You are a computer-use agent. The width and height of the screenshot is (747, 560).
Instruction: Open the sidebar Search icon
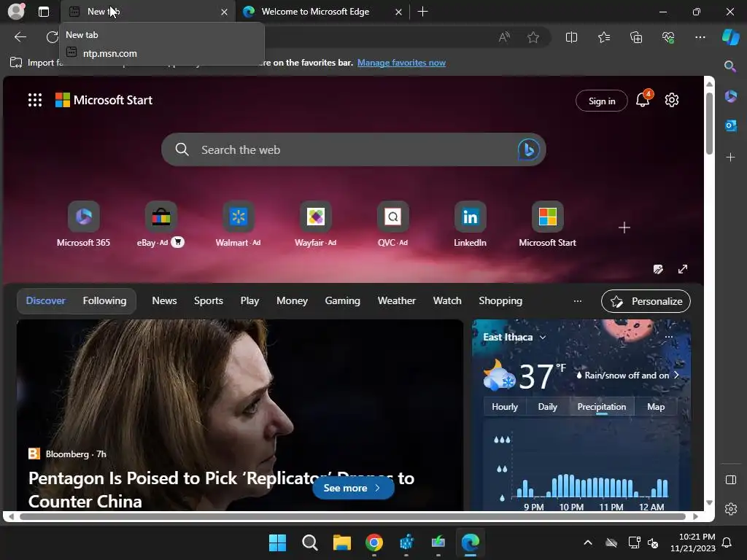(729, 66)
